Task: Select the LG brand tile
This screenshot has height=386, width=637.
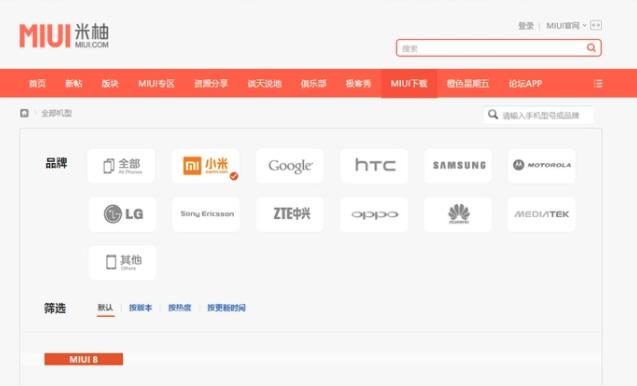Action: (x=122, y=214)
